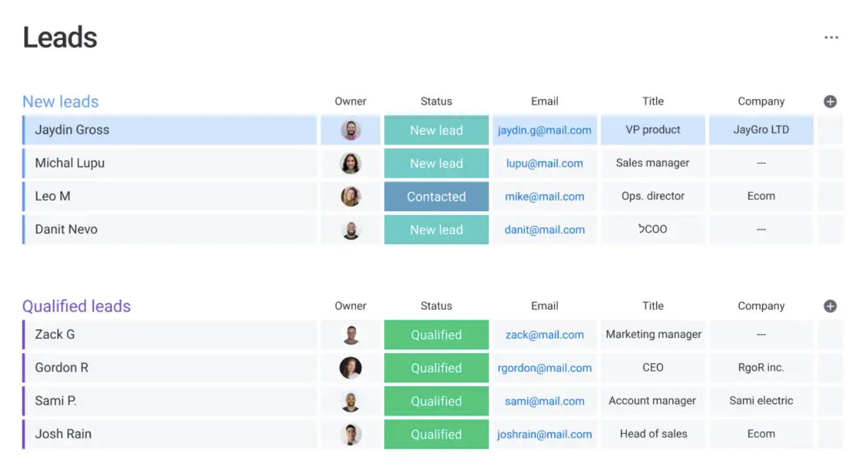
Task: Select the Status column header
Action: [436, 101]
